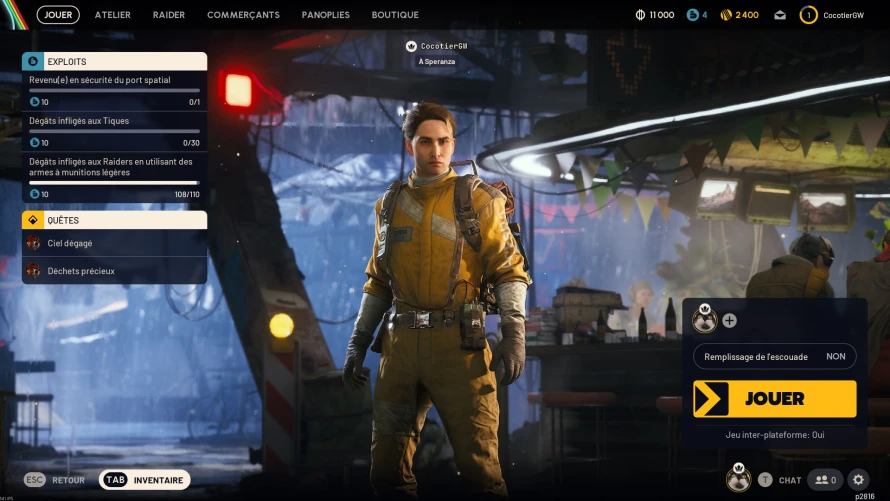Viewport: 890px width, 501px height.
Task: Toggle Remplissage de l'escouade setting
Action: coord(774,356)
